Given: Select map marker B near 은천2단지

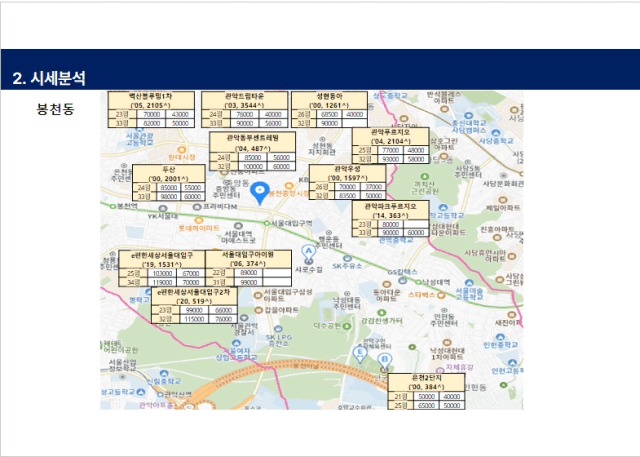Looking at the screenshot, I should [x=384, y=362].
